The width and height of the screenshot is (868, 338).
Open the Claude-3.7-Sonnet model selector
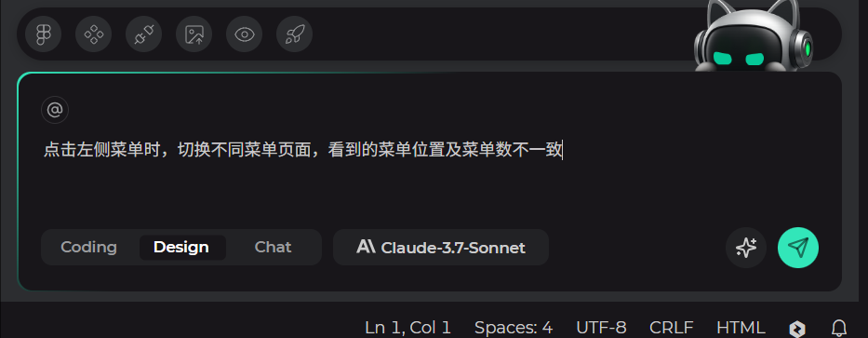441,247
